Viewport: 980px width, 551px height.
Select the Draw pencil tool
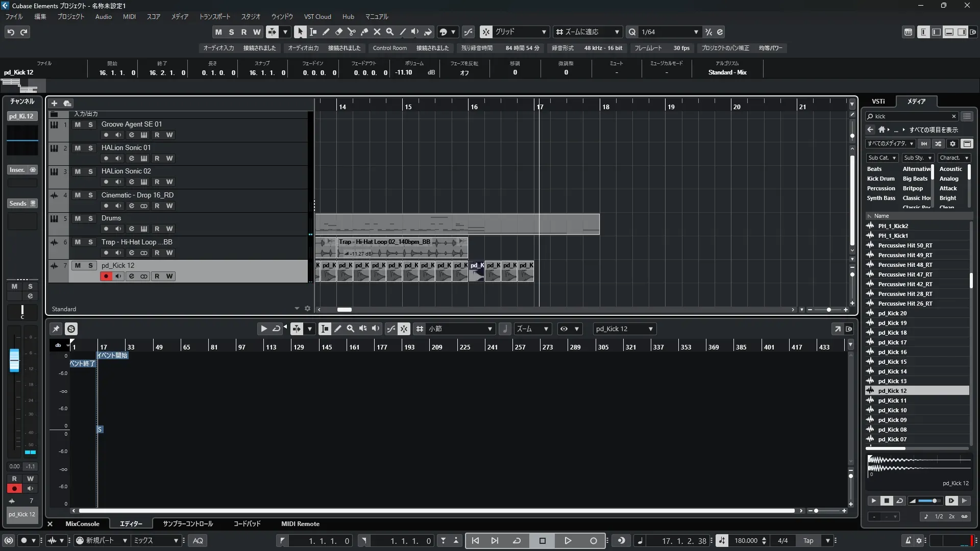[326, 32]
